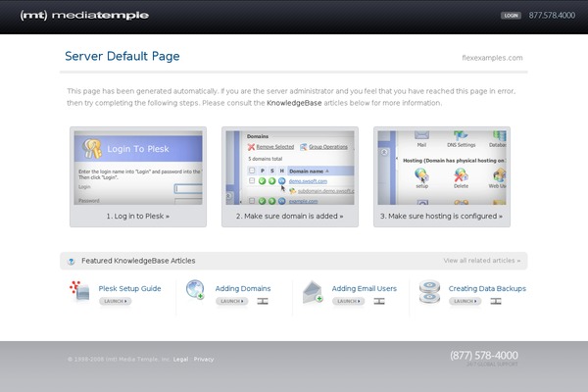Open the Login To Plesk screenshot thumbnail
This screenshot has height=392, width=588.
click(x=138, y=168)
